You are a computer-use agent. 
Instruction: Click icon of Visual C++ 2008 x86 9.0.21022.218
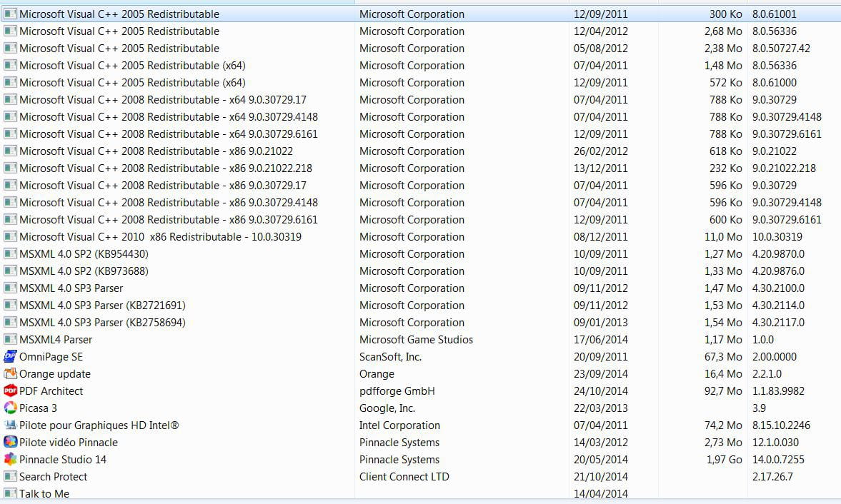[10, 168]
